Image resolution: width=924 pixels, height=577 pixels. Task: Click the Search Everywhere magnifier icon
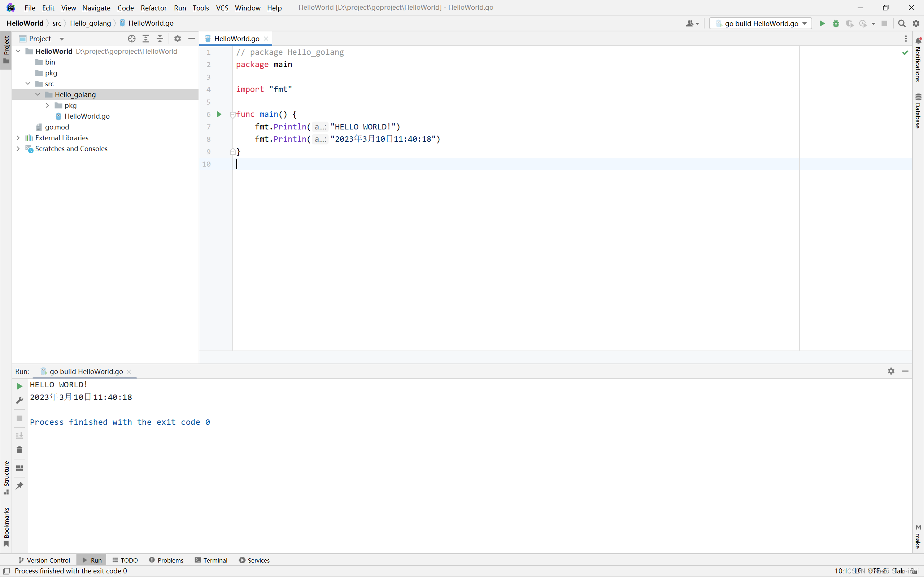902,23
